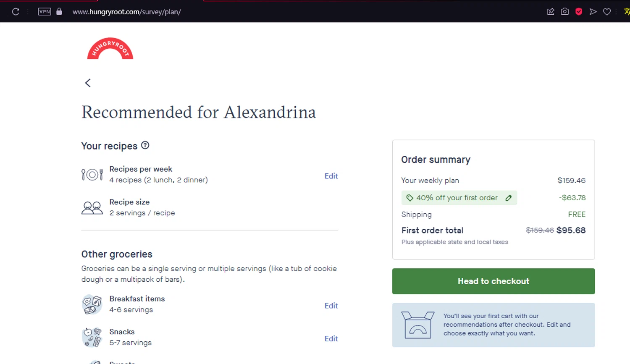The height and width of the screenshot is (364, 630).
Task: Go back using the left chevron arrow
Action: click(x=88, y=83)
